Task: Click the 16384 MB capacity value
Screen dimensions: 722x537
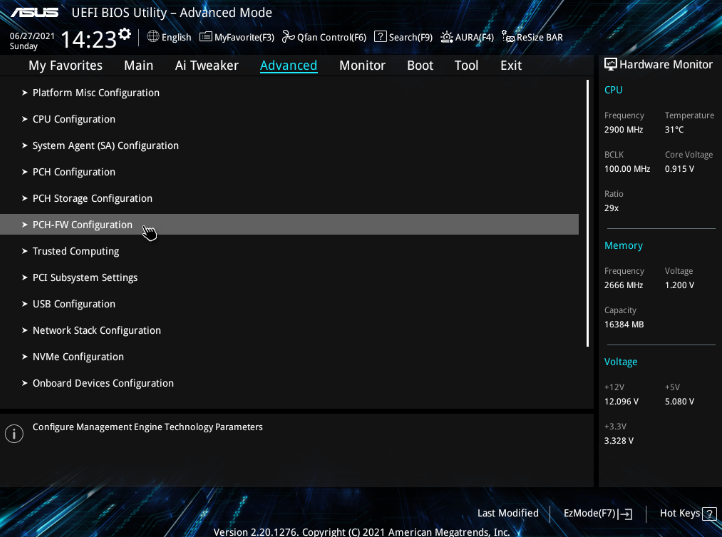Action: pos(624,324)
